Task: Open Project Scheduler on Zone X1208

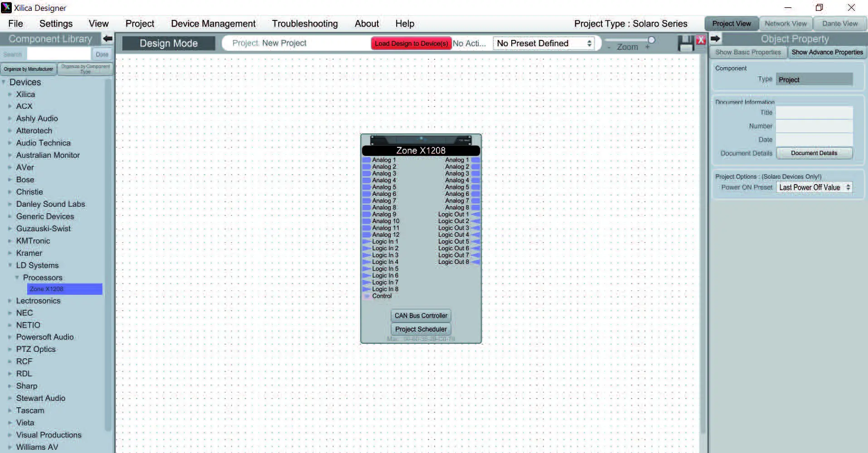Action: click(420, 329)
